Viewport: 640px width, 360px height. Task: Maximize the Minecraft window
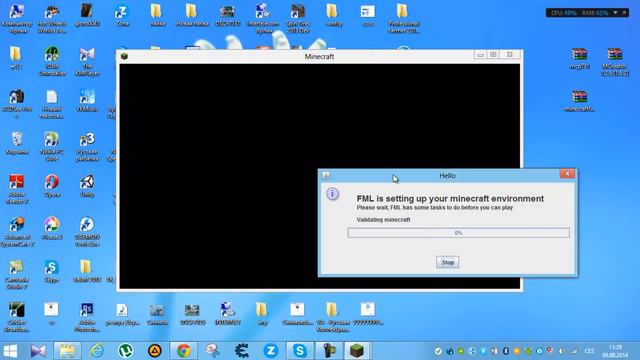pos(493,55)
